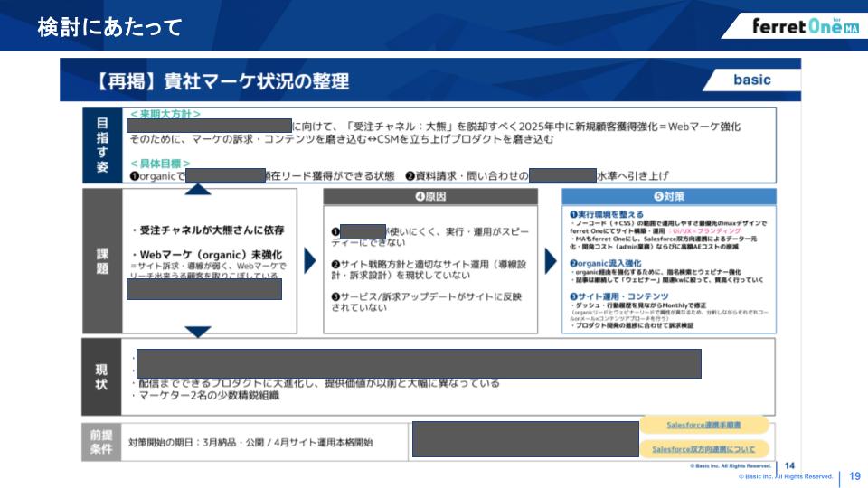Select the 課題 row label
This screenshot has height=488, width=868.
coord(101,261)
